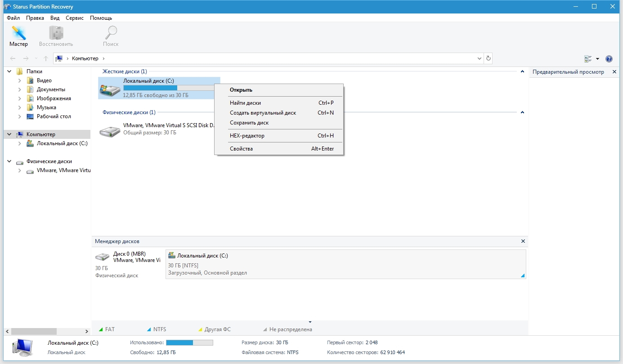Choose Найти диски from context menu
This screenshot has height=364, width=623.
tap(245, 103)
